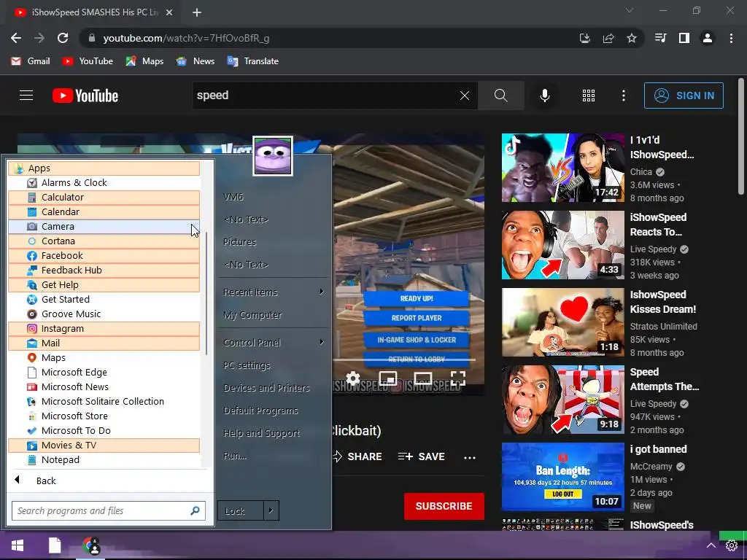747x560 pixels.
Task: Open Pictures from the Start menu
Action: point(239,242)
